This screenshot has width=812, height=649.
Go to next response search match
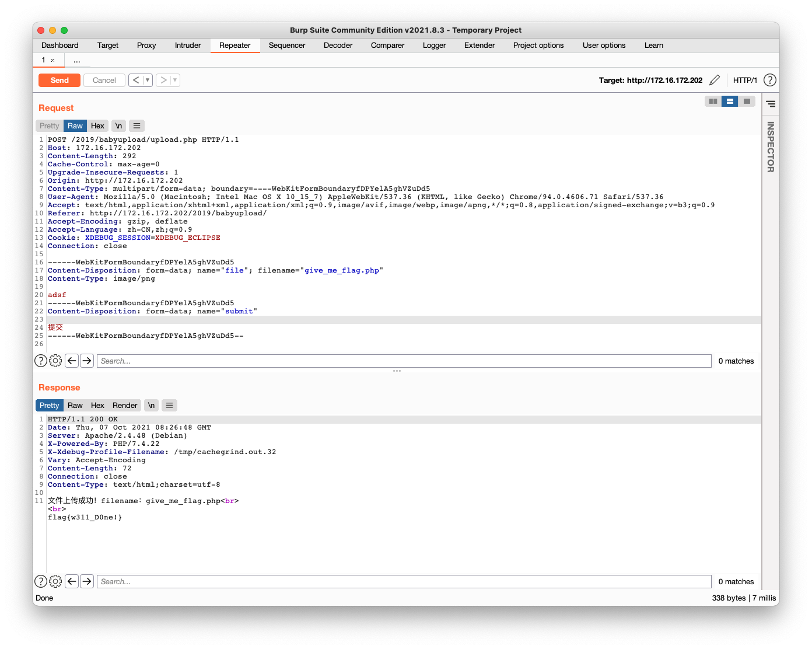(x=87, y=581)
